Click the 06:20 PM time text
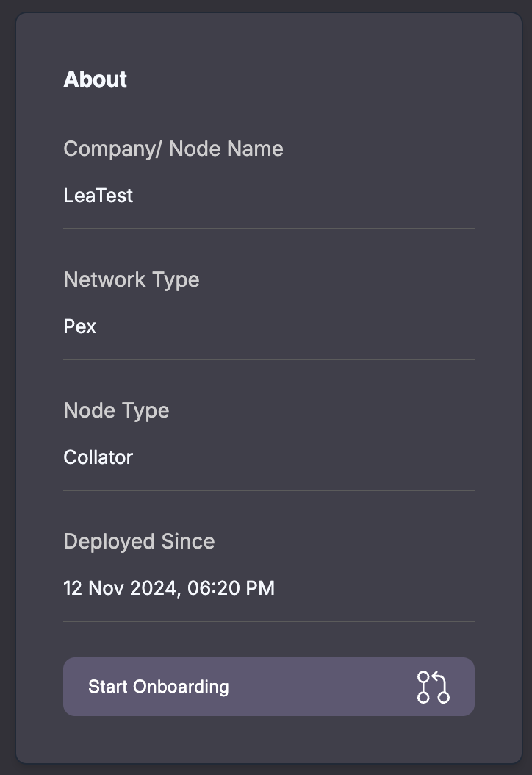Screen dimensions: 532x775 (231, 588)
